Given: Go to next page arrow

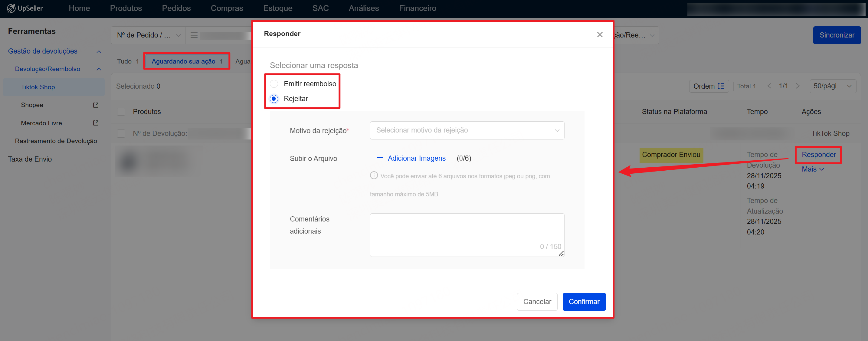Looking at the screenshot, I should point(798,86).
